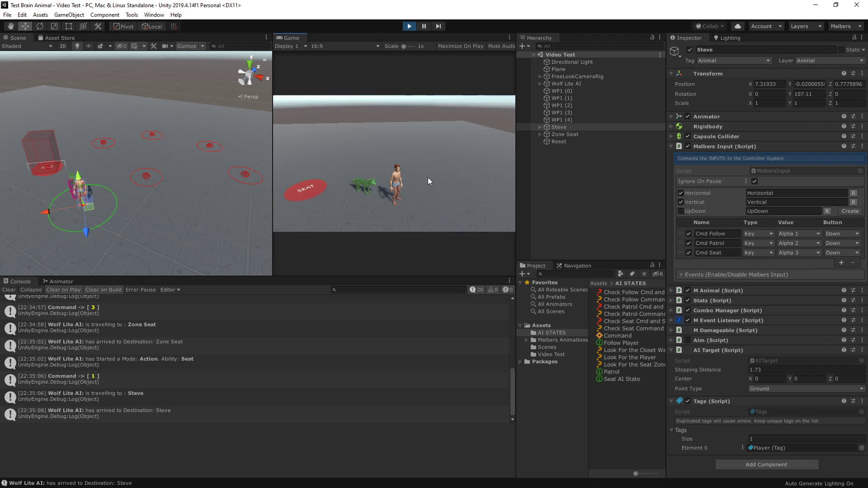Click the Step forward button
Viewport: 868px width, 488px height.
click(x=438, y=26)
